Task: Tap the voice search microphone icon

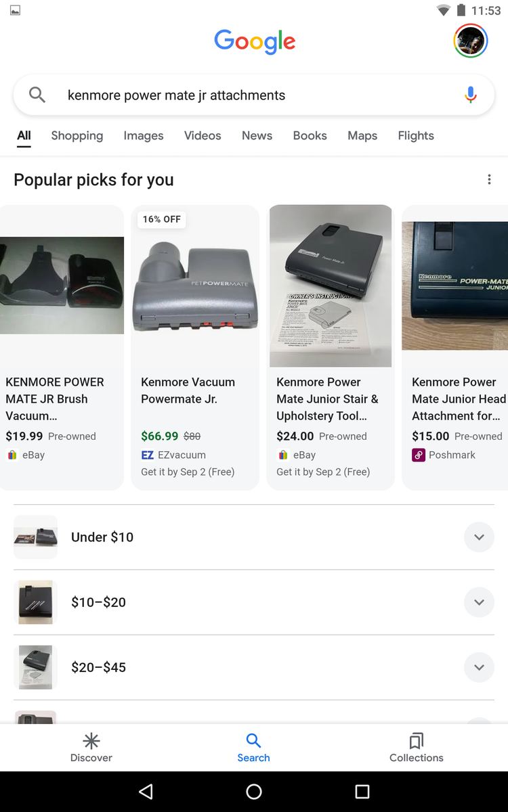Action: [x=471, y=95]
